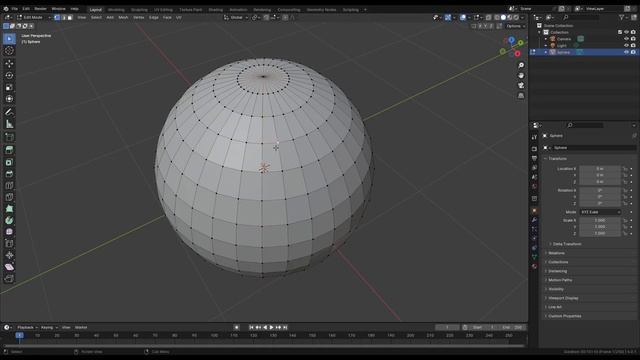Click the Scale X value field
This screenshot has height=360, width=640.
pos(600,220)
